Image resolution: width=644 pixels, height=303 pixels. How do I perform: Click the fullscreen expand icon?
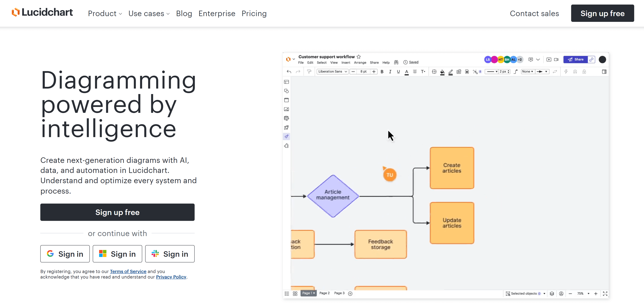(605, 294)
